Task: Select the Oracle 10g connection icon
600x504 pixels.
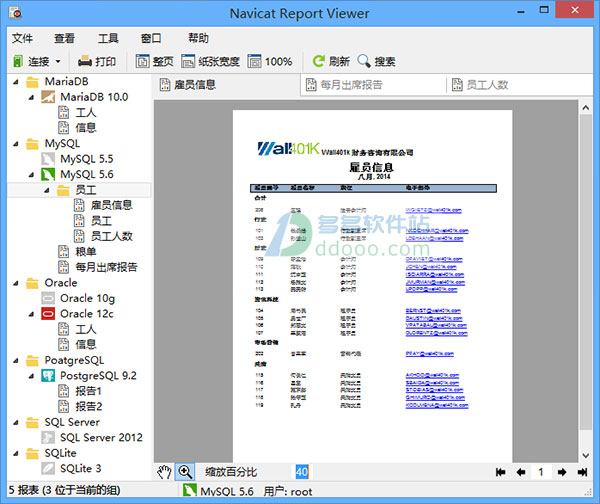Action: click(48, 298)
